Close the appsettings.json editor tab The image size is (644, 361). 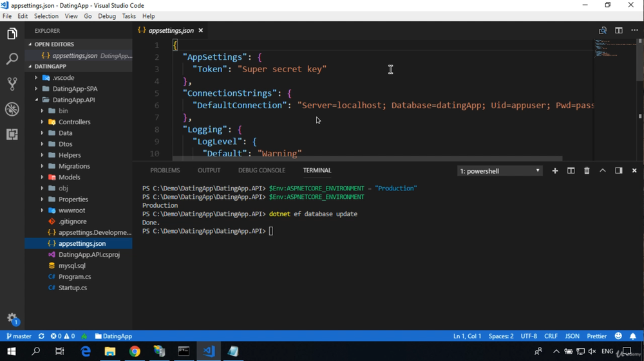201,30
